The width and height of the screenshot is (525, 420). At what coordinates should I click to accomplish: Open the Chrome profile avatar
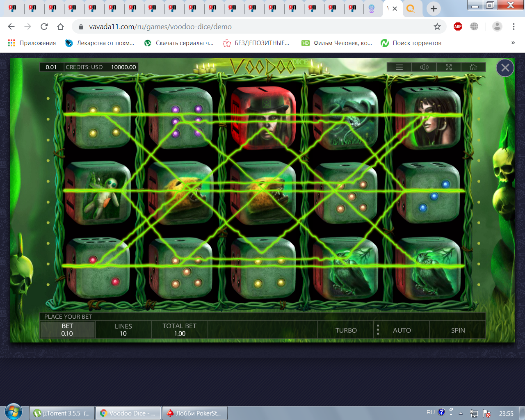coord(497,27)
